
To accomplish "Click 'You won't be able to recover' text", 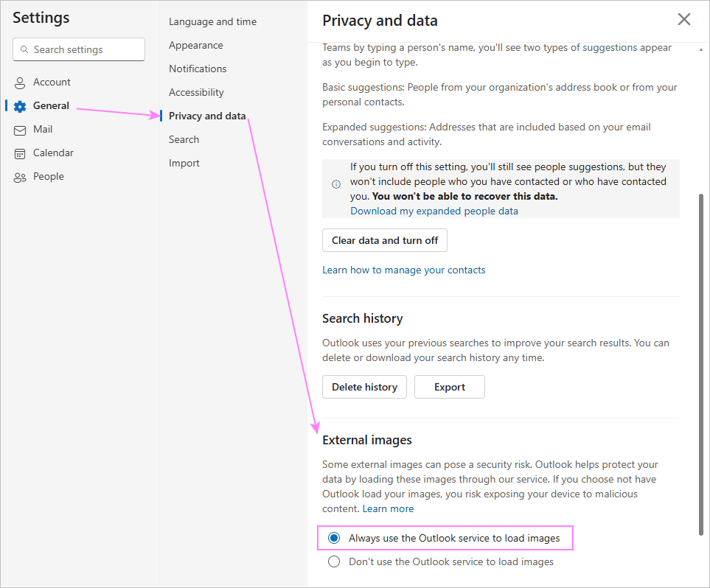I will 465,196.
